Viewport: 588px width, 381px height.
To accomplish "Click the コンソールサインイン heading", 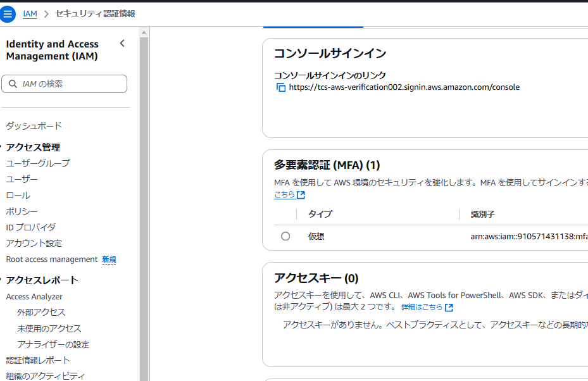I will pos(330,53).
